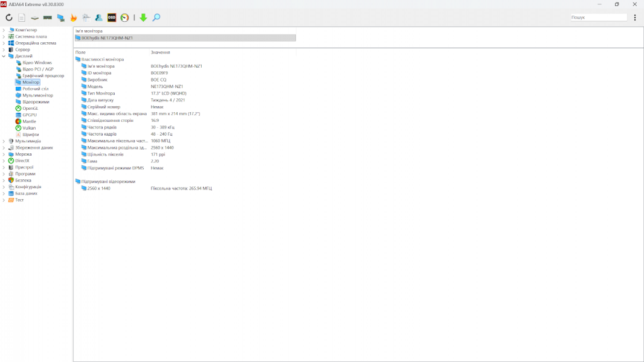Open the OSD panel icon

pyautogui.click(x=112, y=17)
